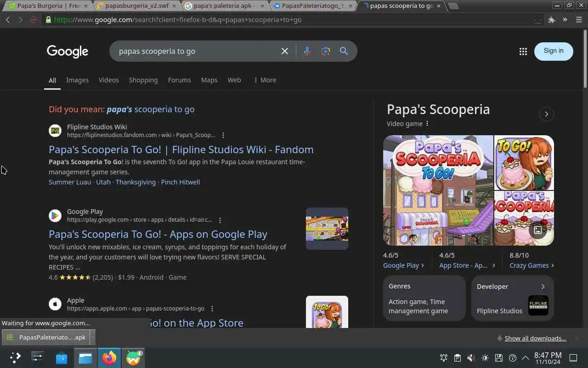
Task: Open the extensions puzzle-piece icon
Action: coord(552,20)
